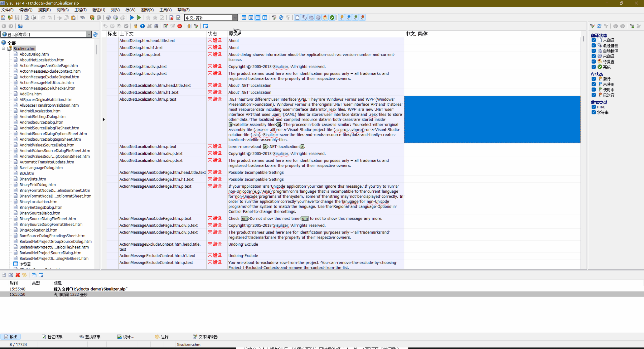644x349 pixels.
Task: Click the paste clipboard icon in toolbar
Action: [73, 17]
